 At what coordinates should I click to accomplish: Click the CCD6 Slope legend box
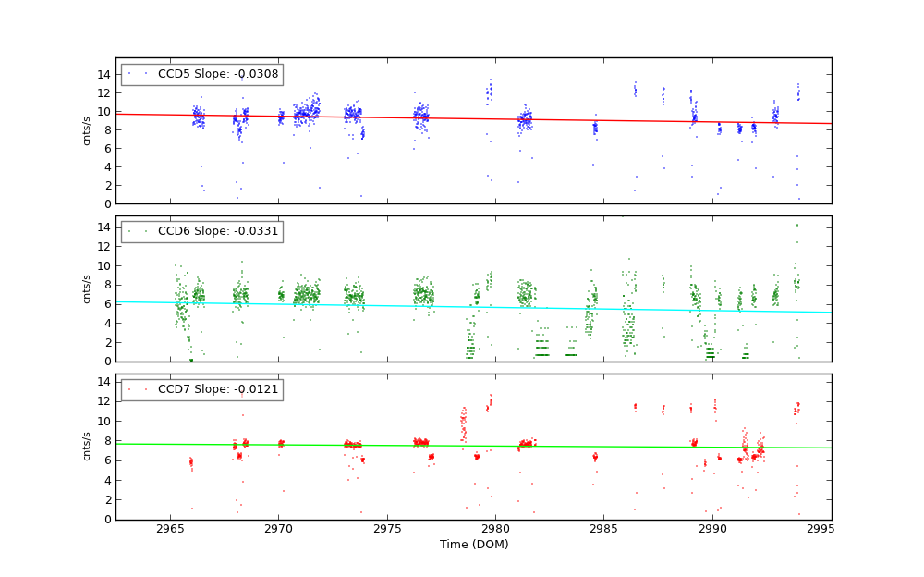pos(201,231)
